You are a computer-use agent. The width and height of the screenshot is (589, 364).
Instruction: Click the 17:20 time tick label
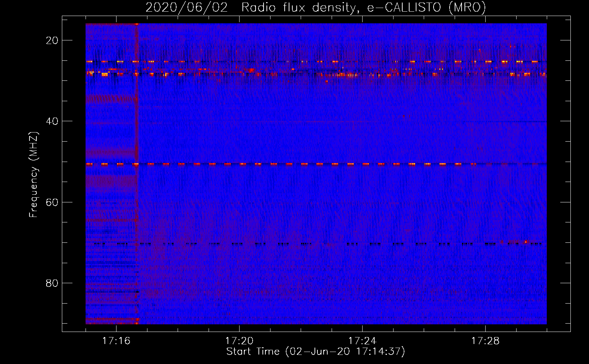click(239, 341)
